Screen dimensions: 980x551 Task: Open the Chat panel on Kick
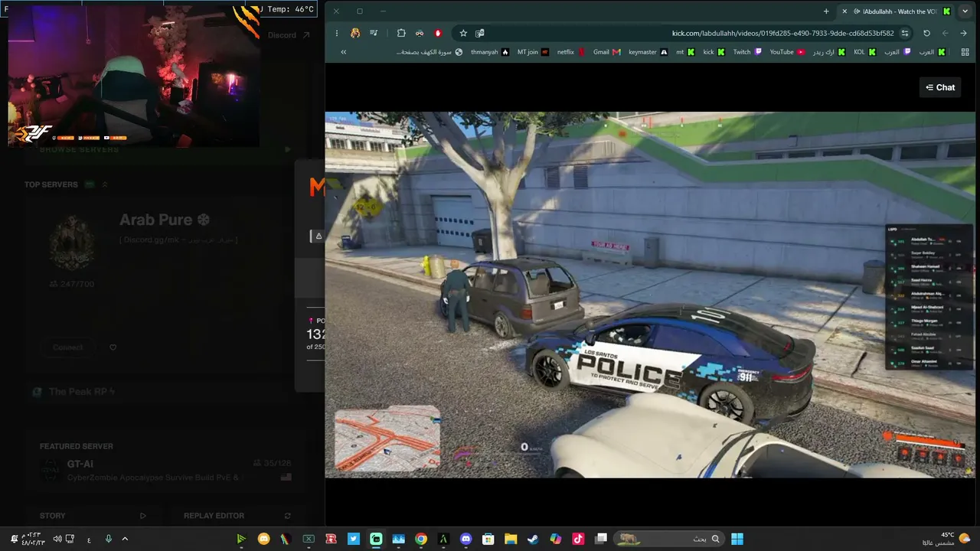click(x=940, y=87)
